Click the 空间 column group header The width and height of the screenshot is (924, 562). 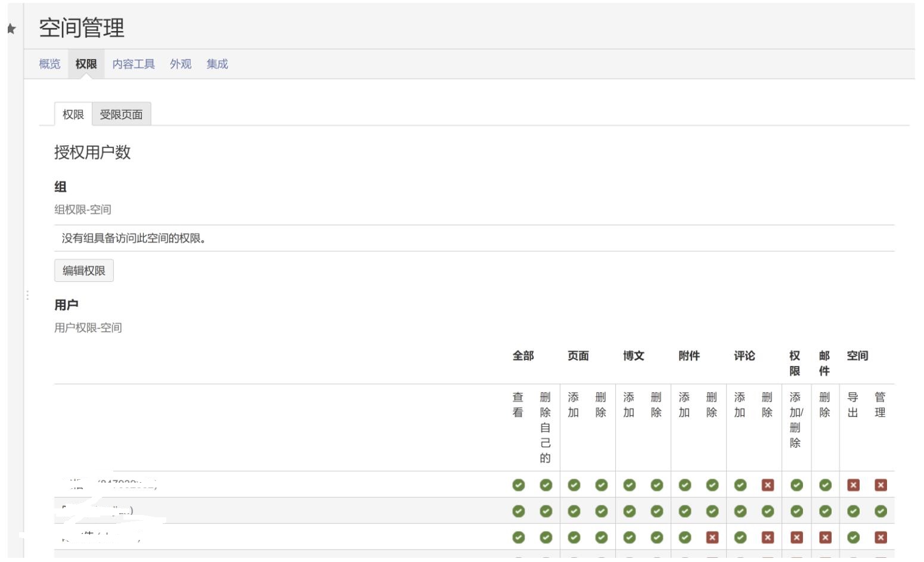[x=858, y=356]
